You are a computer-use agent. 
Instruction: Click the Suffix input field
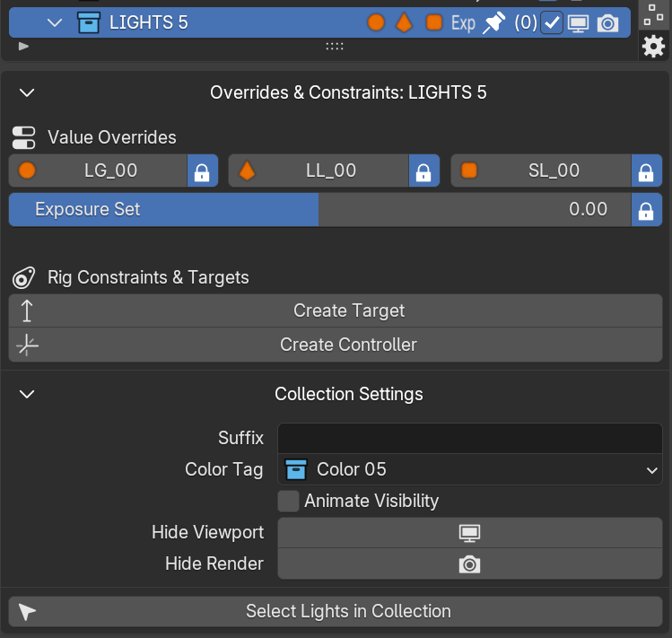470,438
